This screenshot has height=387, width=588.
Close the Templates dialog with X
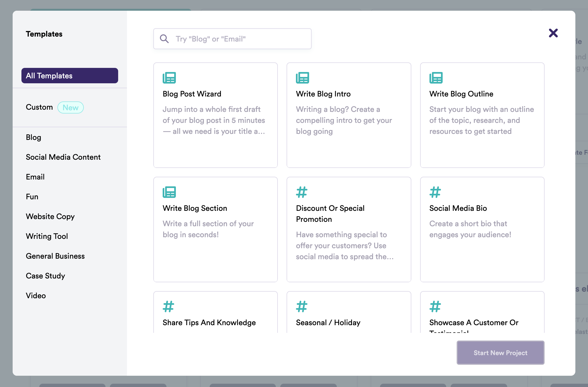tap(553, 33)
